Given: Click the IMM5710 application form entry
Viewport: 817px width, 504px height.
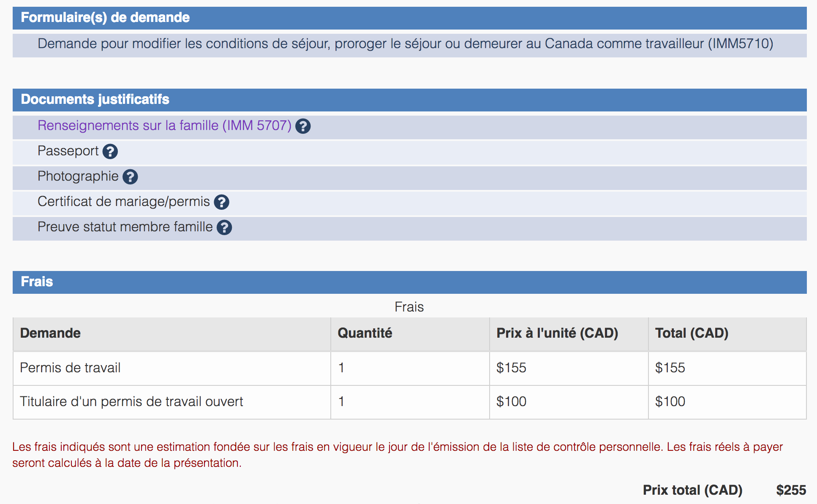Looking at the screenshot, I should (405, 44).
